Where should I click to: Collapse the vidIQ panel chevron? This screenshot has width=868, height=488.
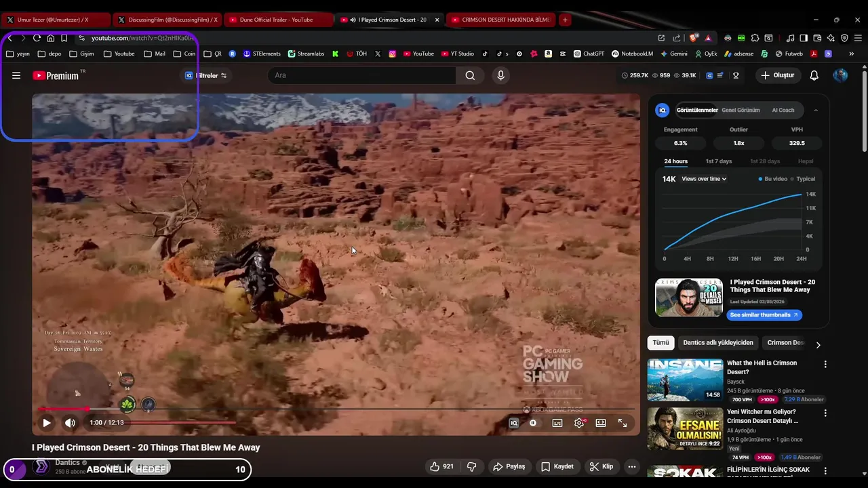(x=816, y=110)
